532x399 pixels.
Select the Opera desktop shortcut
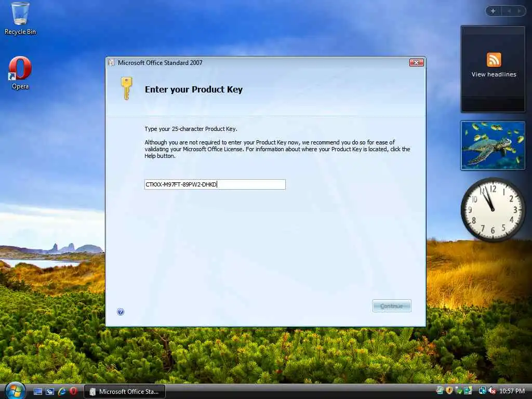pos(20,73)
